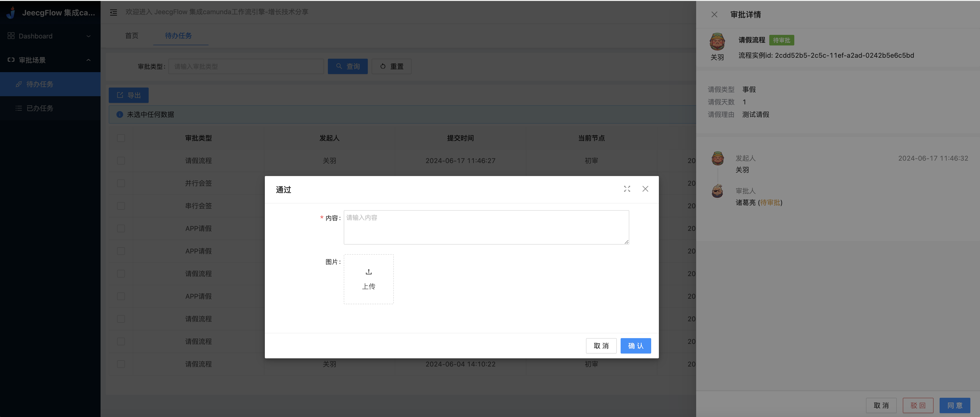Tick the checkbox for the first 请假流程 row

click(x=121, y=161)
